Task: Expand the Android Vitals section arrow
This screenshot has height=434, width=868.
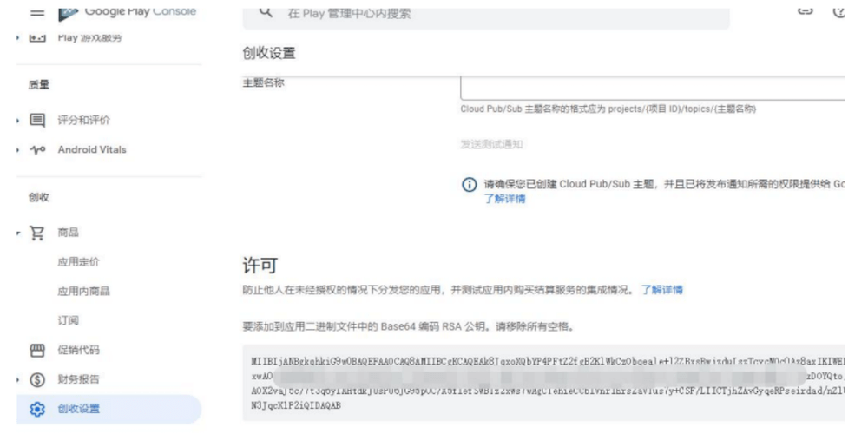Action: tap(17, 150)
